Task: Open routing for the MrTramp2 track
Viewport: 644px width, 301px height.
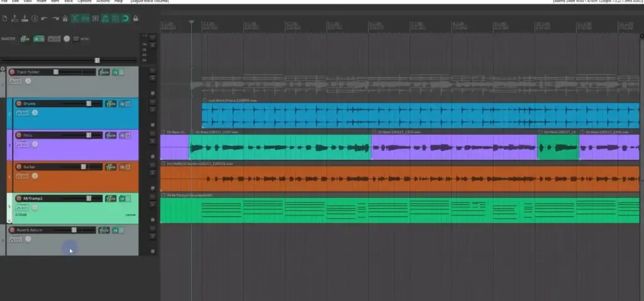Action: (111, 198)
